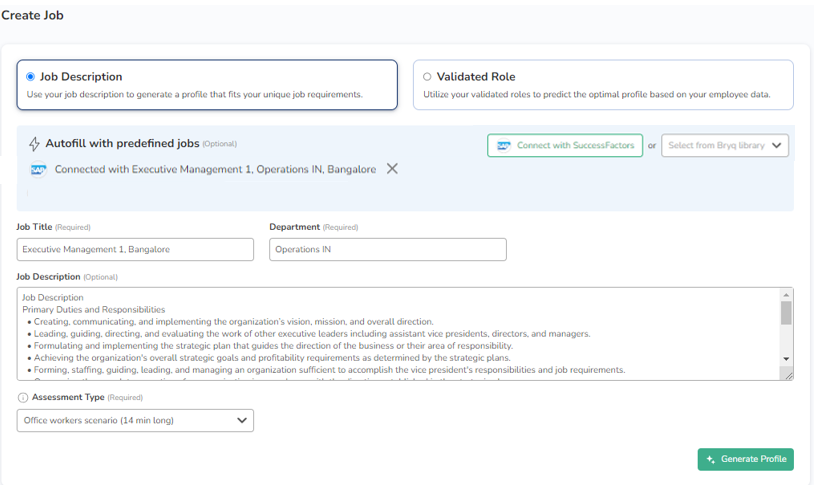Open the Select from Bryq library dropdown
Screen dimensions: 814x485
coord(725,146)
